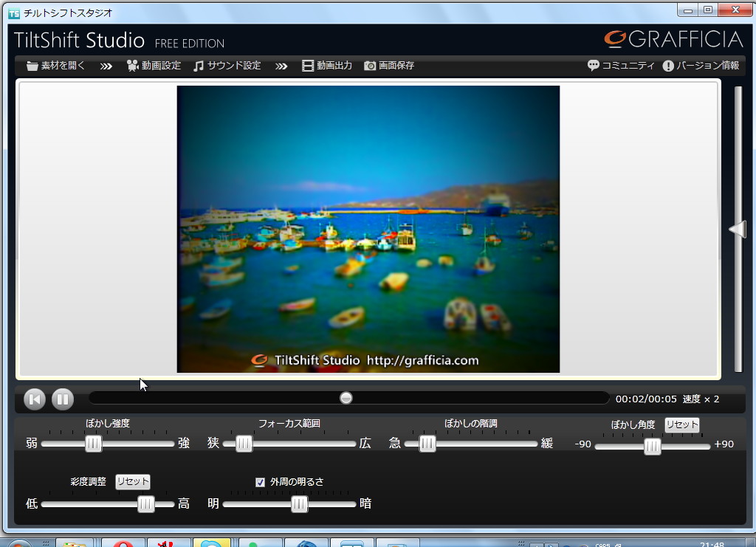The image size is (756, 547).
Task: Click the 彩度調整 saturation slider handle
Action: (145, 504)
